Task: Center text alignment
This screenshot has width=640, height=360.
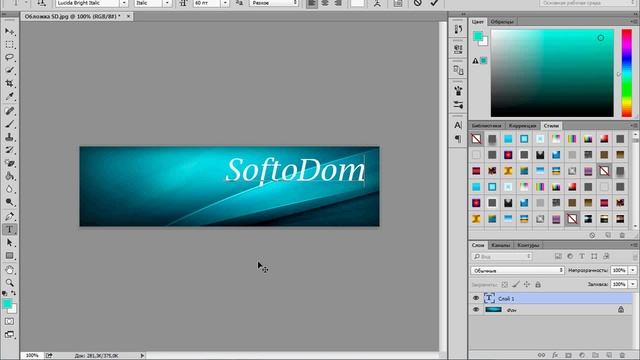Action: [325, 3]
